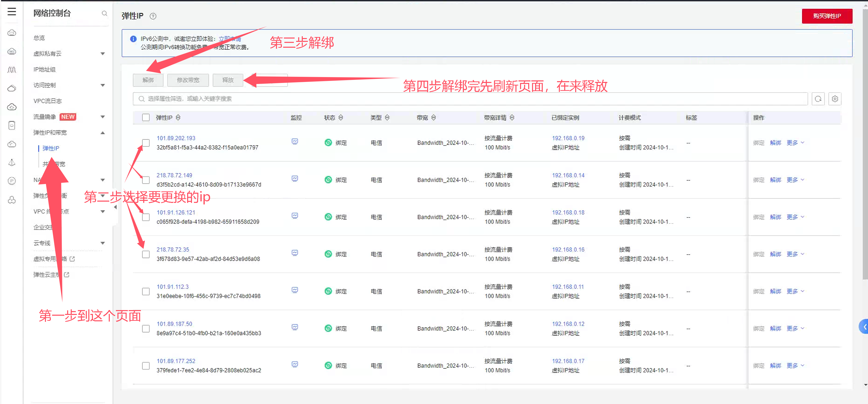This screenshot has width=868, height=404.
Task: Click the 修改带宽 button
Action: point(188,80)
